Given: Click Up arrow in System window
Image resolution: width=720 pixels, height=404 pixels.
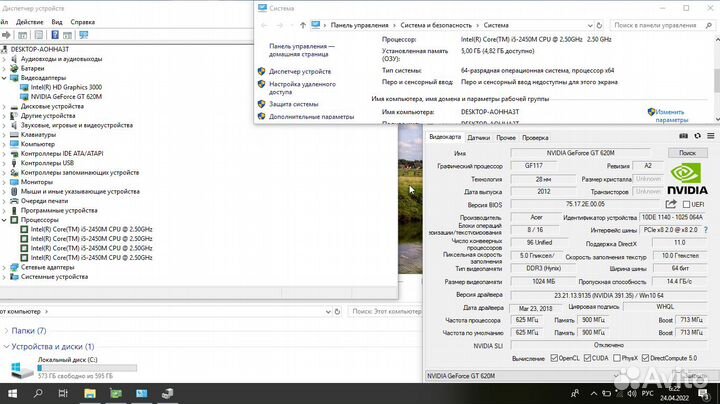Looking at the screenshot, I should (303, 25).
